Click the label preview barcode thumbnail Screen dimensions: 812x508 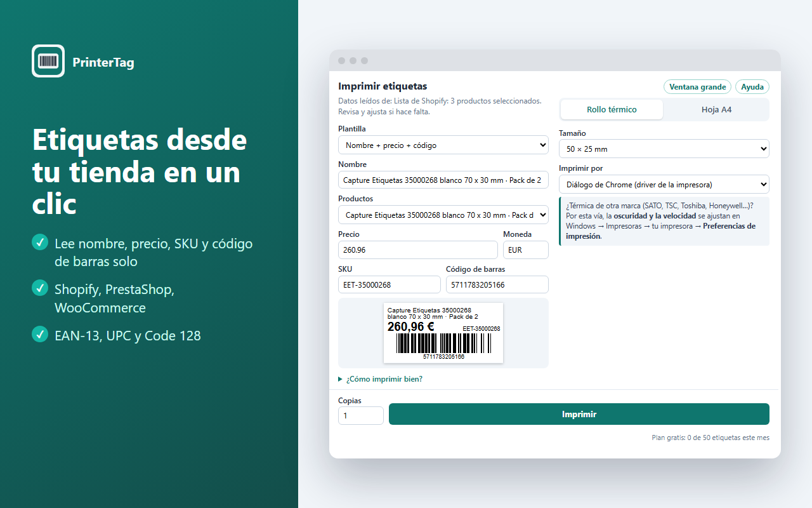[443, 333]
